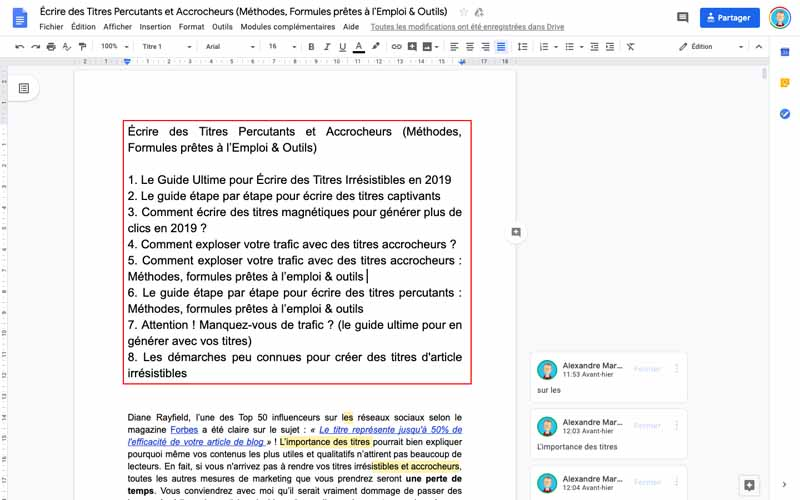Open the Forbes hyperlink in text
Image resolution: width=800 pixels, height=500 pixels.
[184, 430]
